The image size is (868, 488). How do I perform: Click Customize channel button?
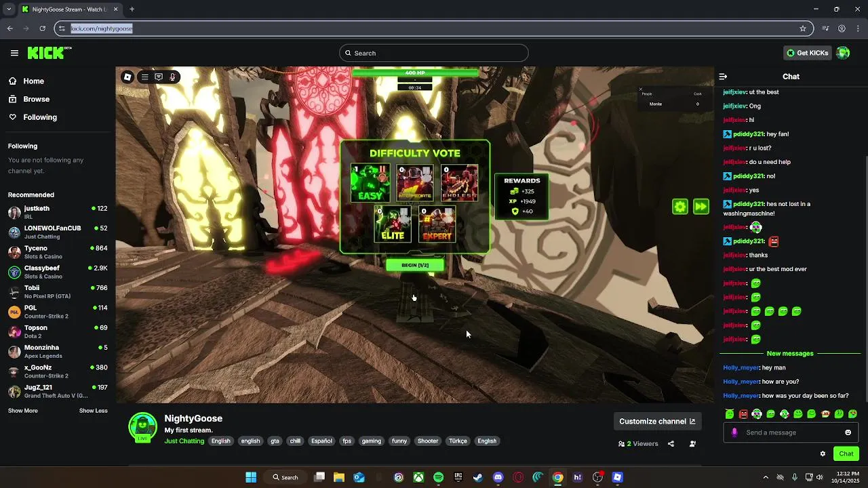click(657, 421)
